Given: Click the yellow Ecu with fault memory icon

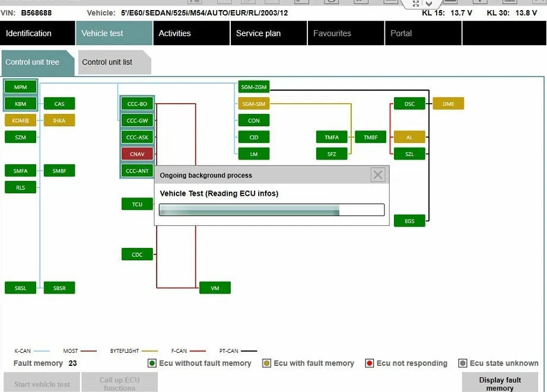Looking at the screenshot, I should tap(266, 364).
